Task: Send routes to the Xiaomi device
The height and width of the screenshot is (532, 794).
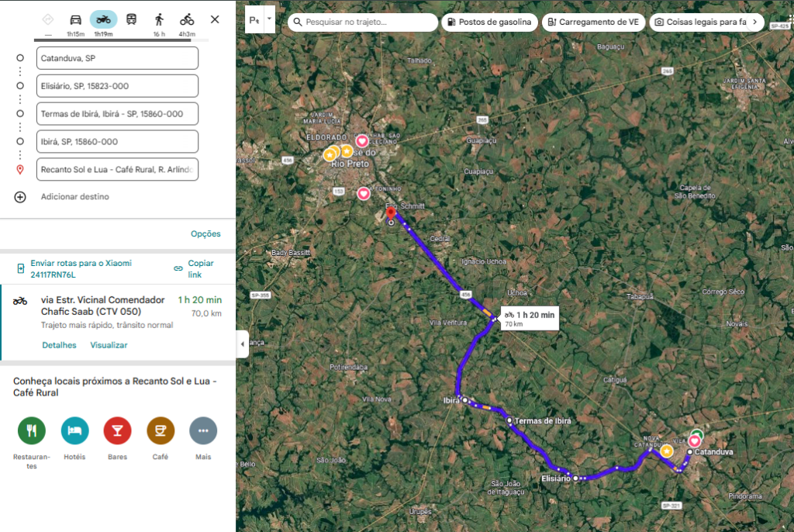Action: pyautogui.click(x=81, y=268)
